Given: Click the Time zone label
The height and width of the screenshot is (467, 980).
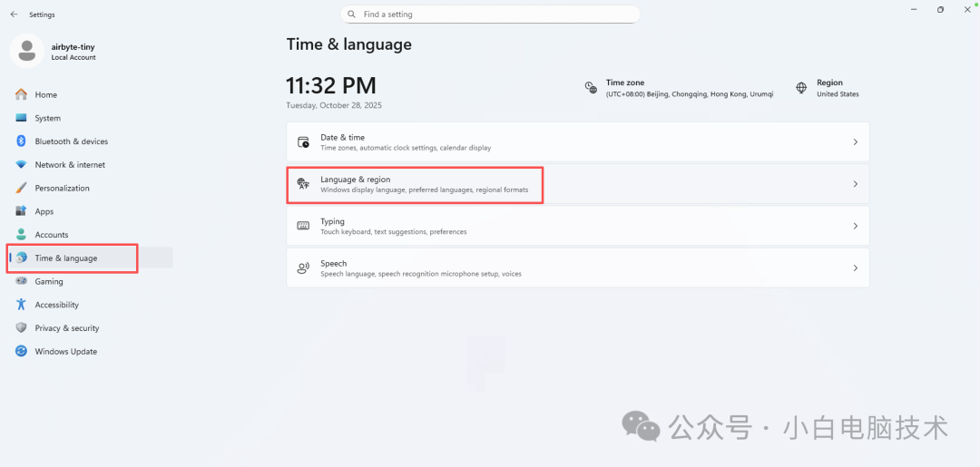Looking at the screenshot, I should tap(625, 83).
